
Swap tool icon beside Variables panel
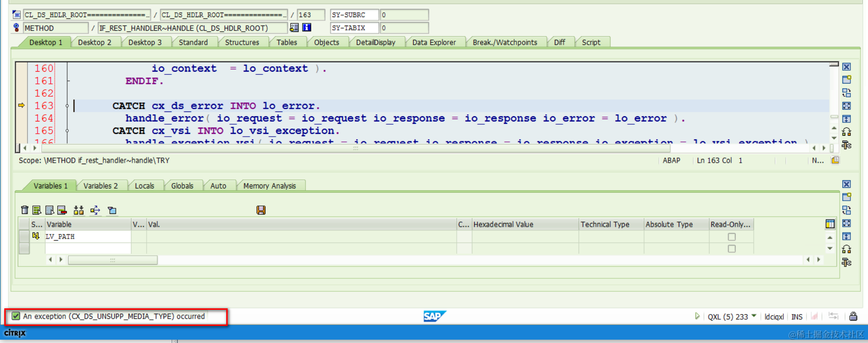pyautogui.click(x=847, y=262)
